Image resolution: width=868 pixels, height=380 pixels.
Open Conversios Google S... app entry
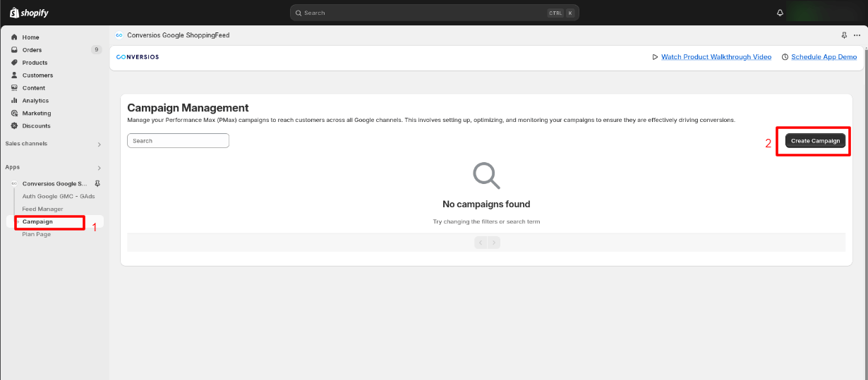pyautogui.click(x=55, y=184)
